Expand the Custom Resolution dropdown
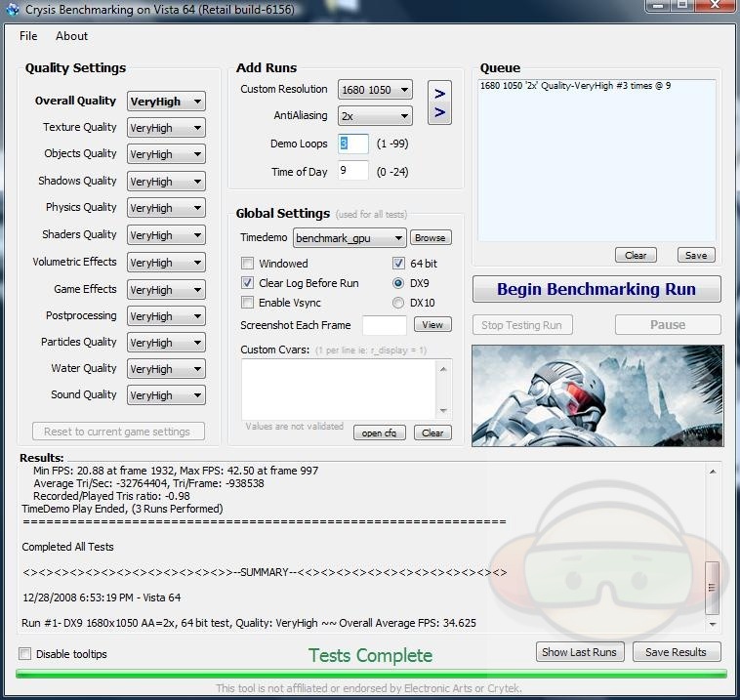Screen dimensions: 740x700 [x=375, y=90]
